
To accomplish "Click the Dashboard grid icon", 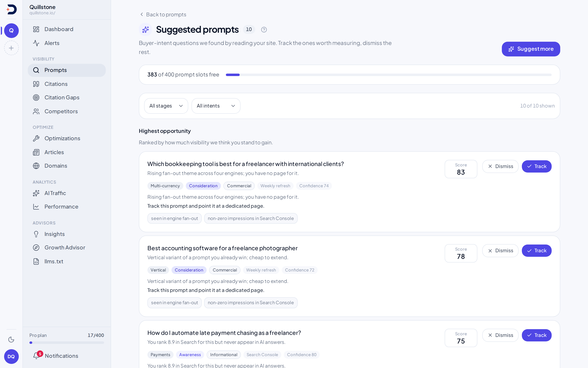I will pos(36,29).
